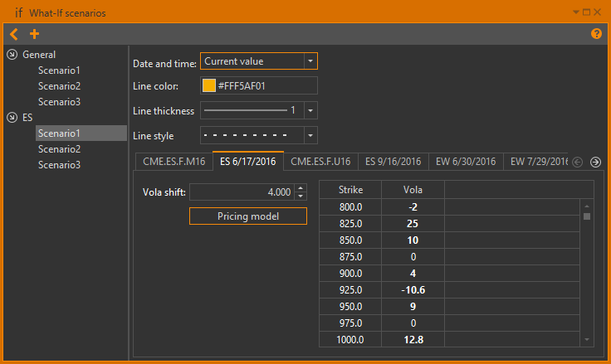
Task: Open window options dropdown in title bar
Action: [x=576, y=12]
